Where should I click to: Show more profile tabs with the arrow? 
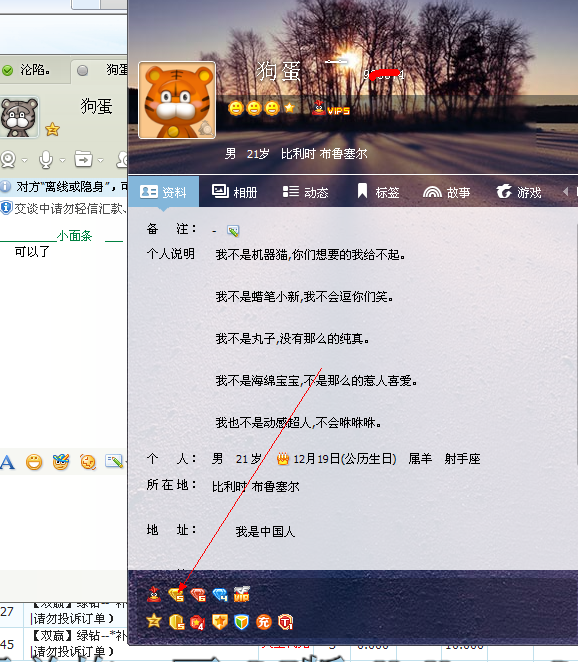coord(566,192)
